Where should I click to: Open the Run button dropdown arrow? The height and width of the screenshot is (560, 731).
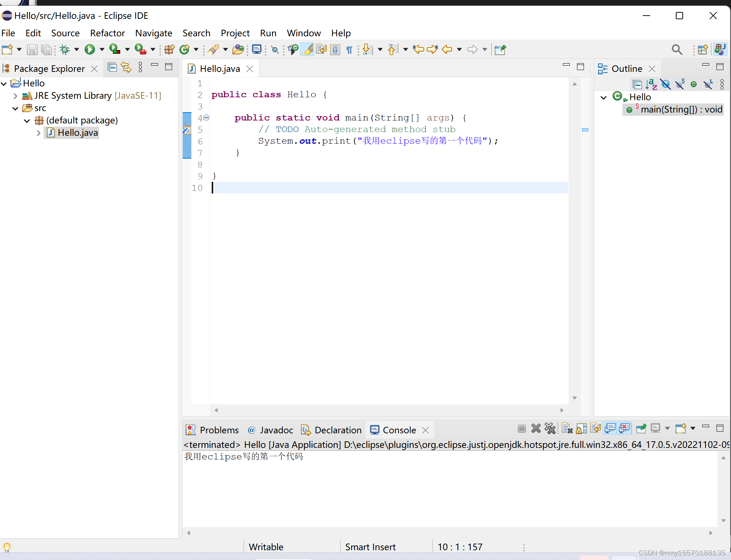pos(102,49)
